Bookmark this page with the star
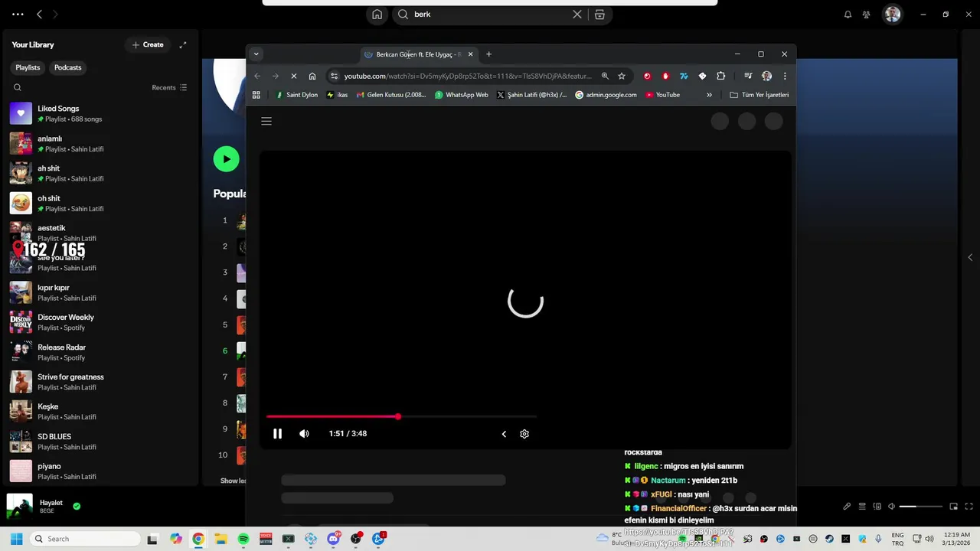Screen dimensions: 980x551 622,76
